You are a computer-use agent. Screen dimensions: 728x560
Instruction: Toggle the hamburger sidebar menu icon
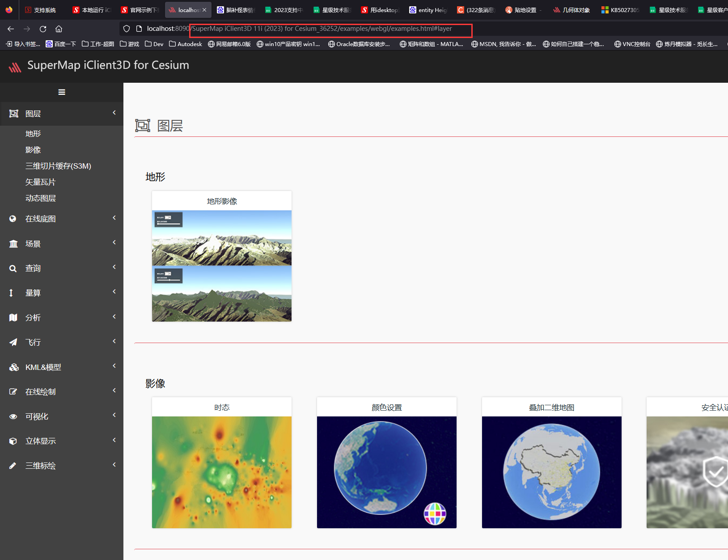[62, 92]
